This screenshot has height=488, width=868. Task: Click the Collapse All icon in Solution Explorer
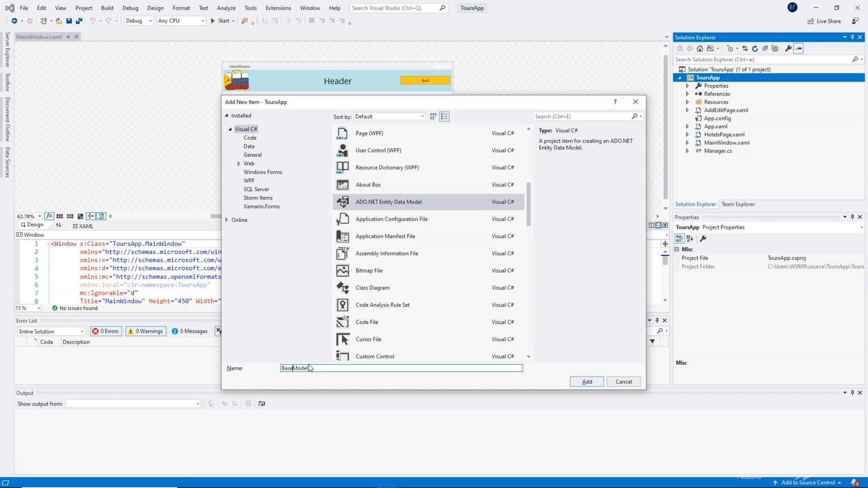pyautogui.click(x=765, y=49)
